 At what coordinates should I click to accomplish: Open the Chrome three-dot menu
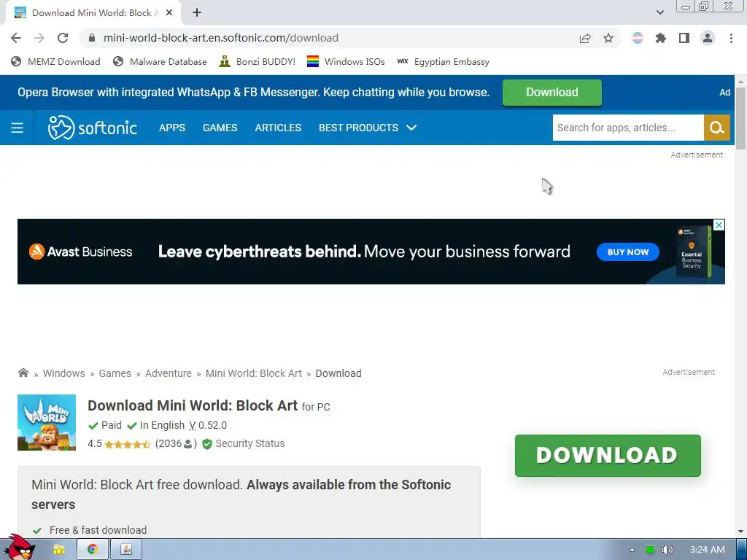tap(731, 38)
